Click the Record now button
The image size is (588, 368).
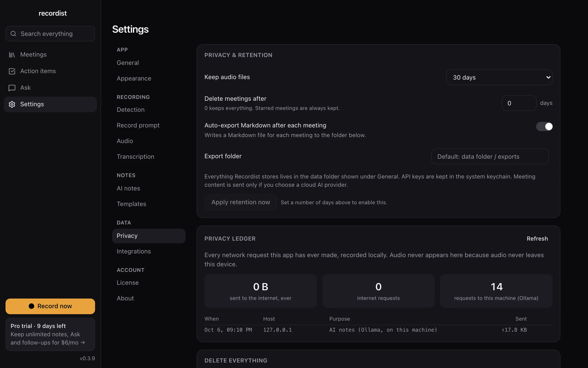coord(50,306)
